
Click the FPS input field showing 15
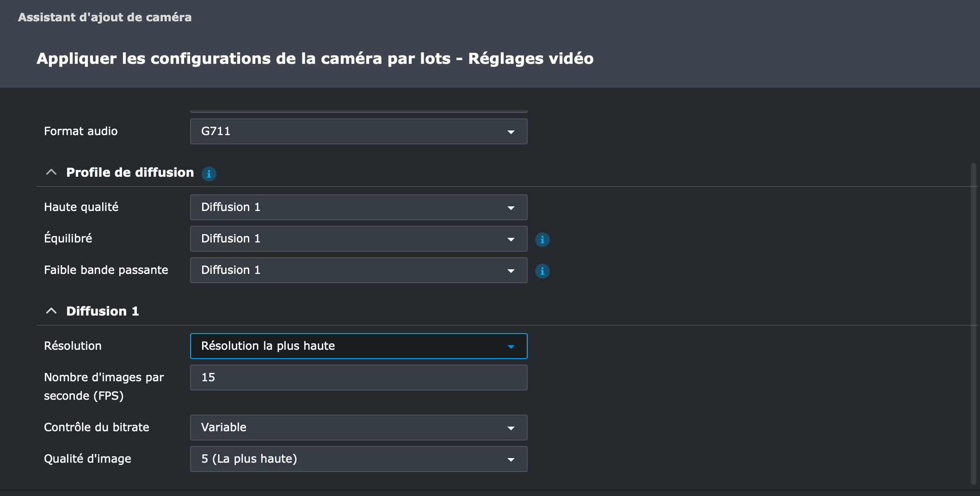pyautogui.click(x=358, y=378)
